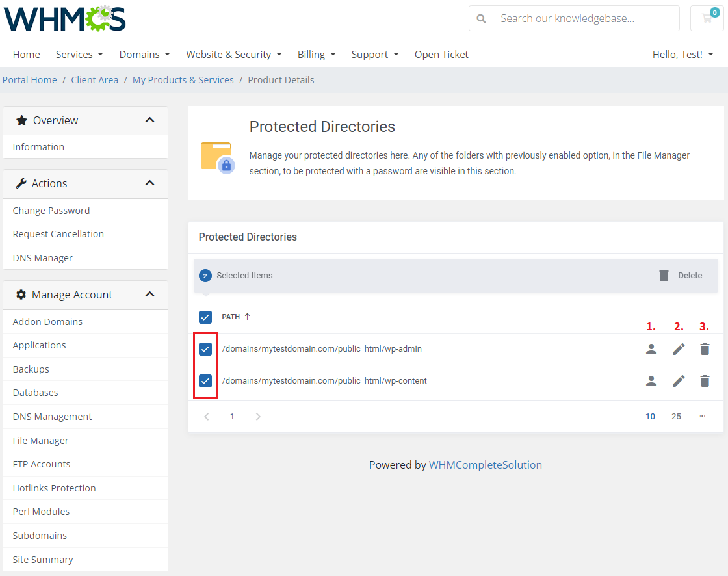Open File Manager in sidebar

[85, 440]
